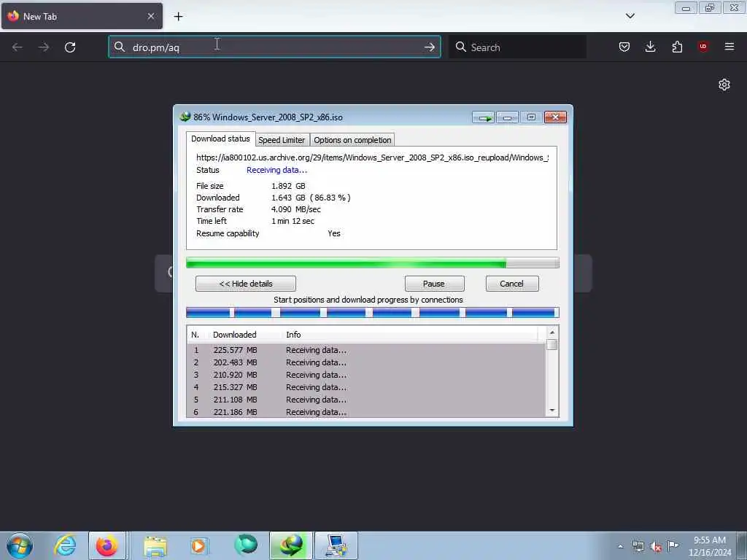The width and height of the screenshot is (747, 560).
Task: Click the Downloaded column header
Action: coord(244,335)
